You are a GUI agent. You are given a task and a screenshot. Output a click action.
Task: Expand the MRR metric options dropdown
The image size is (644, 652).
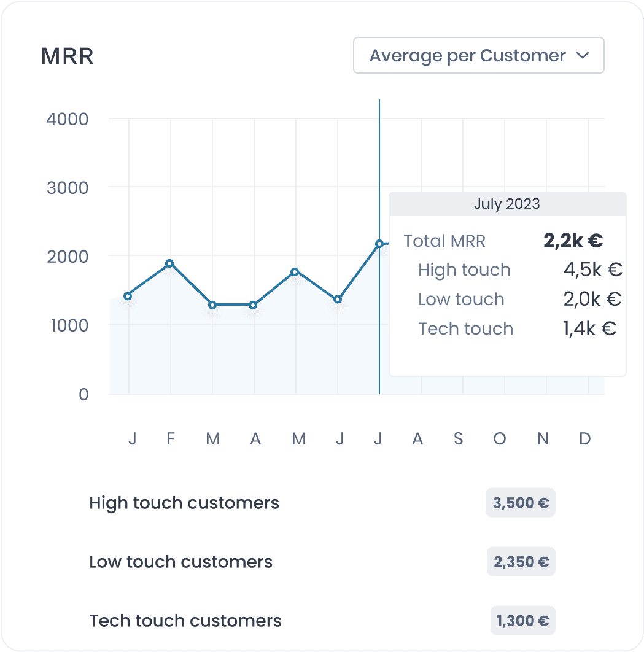pos(478,55)
